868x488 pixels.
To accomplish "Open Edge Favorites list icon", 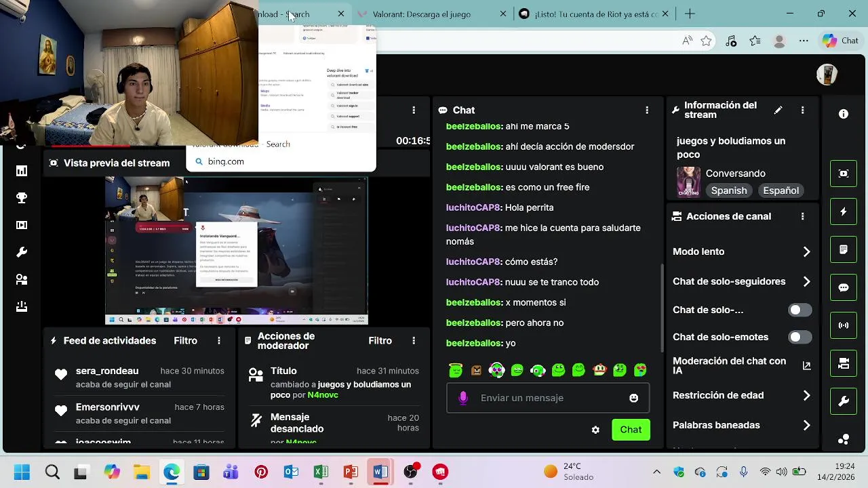I will [755, 41].
